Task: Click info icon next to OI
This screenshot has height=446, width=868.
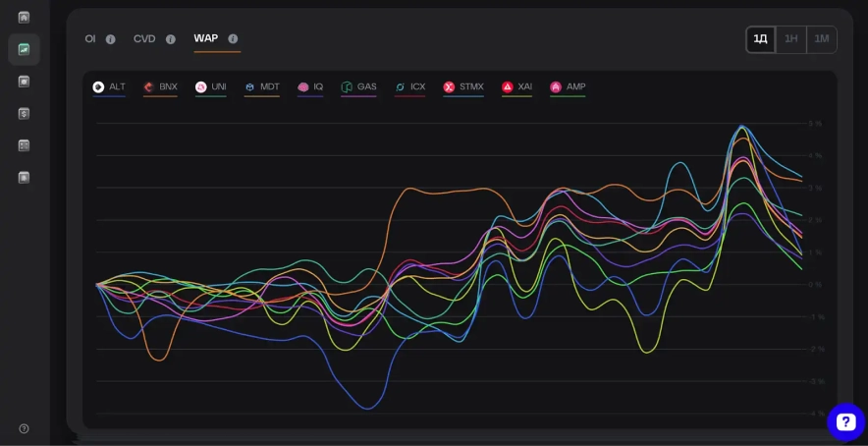Action: click(111, 39)
